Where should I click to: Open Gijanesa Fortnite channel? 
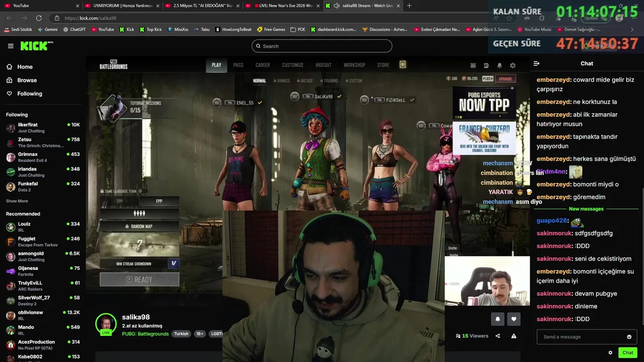43,271
